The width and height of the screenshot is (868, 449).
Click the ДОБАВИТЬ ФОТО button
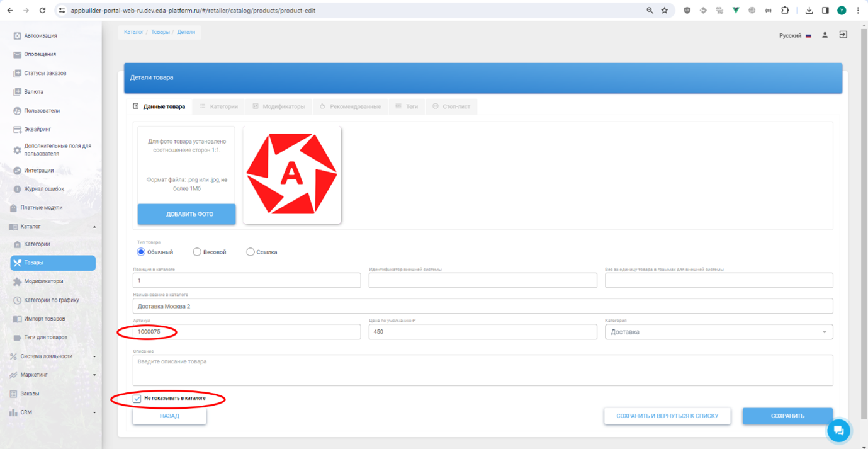[187, 214]
